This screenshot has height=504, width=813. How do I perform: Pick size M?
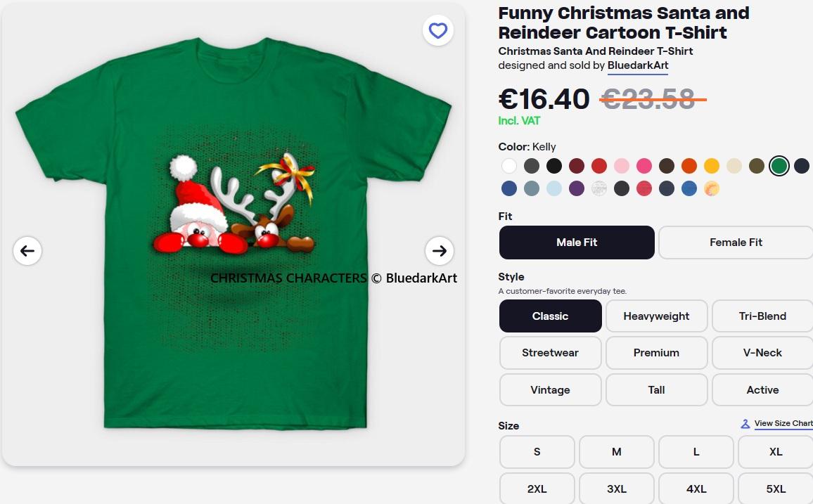coord(616,452)
